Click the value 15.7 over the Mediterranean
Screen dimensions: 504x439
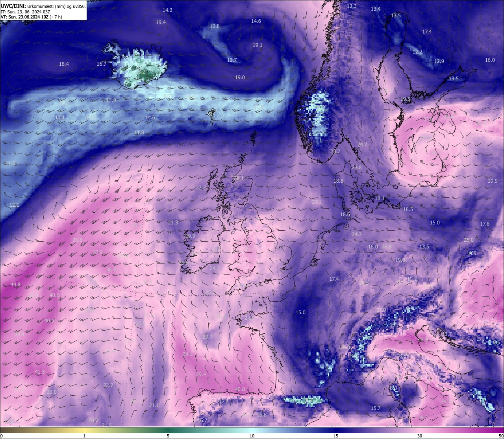(376, 408)
